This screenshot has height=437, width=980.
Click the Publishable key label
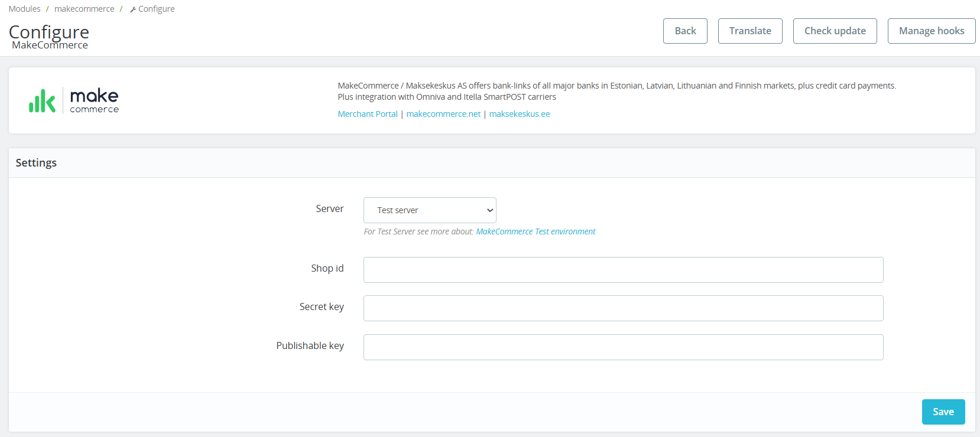point(310,345)
